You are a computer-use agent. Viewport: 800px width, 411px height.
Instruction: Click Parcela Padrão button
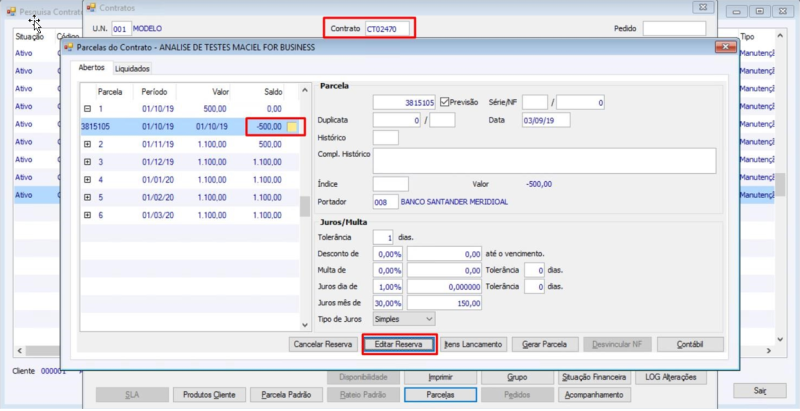pyautogui.click(x=286, y=395)
